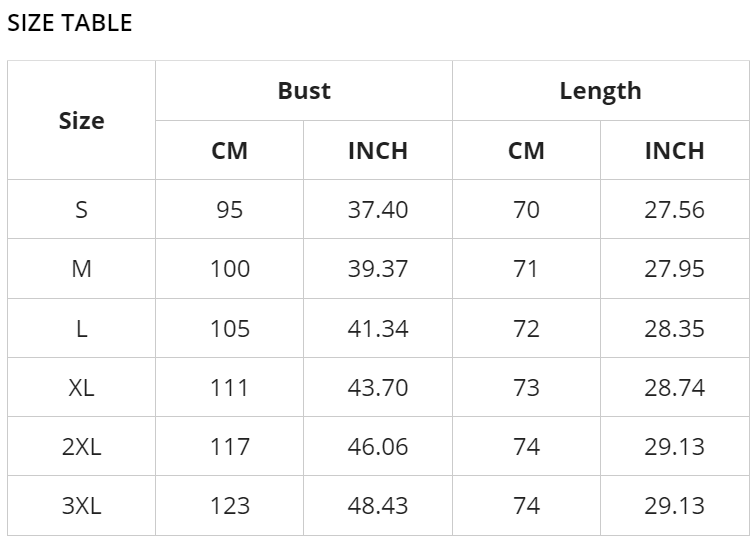This screenshot has width=753, height=544.
Task: Click the 46.06 bust inch cell
Action: point(378,447)
